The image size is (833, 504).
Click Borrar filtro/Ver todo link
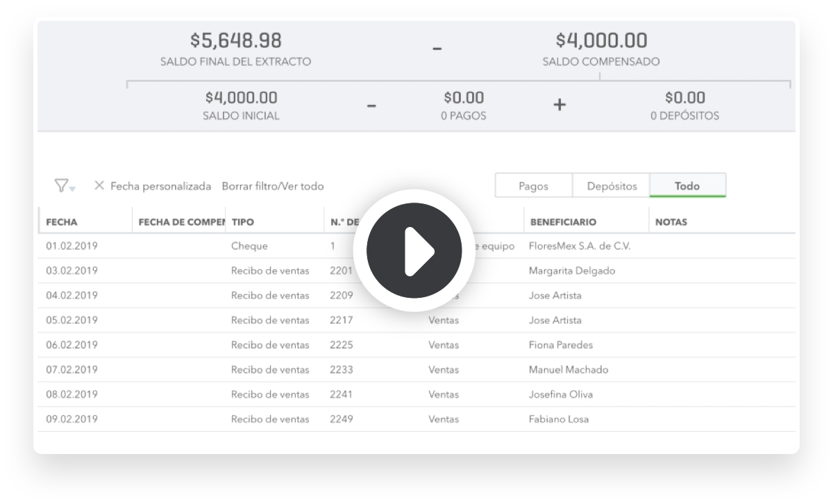click(273, 186)
